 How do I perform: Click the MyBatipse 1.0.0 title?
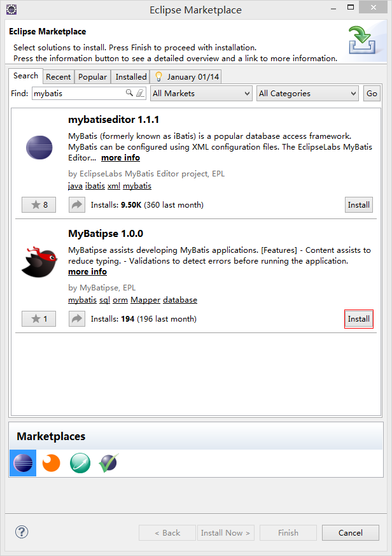tap(106, 234)
